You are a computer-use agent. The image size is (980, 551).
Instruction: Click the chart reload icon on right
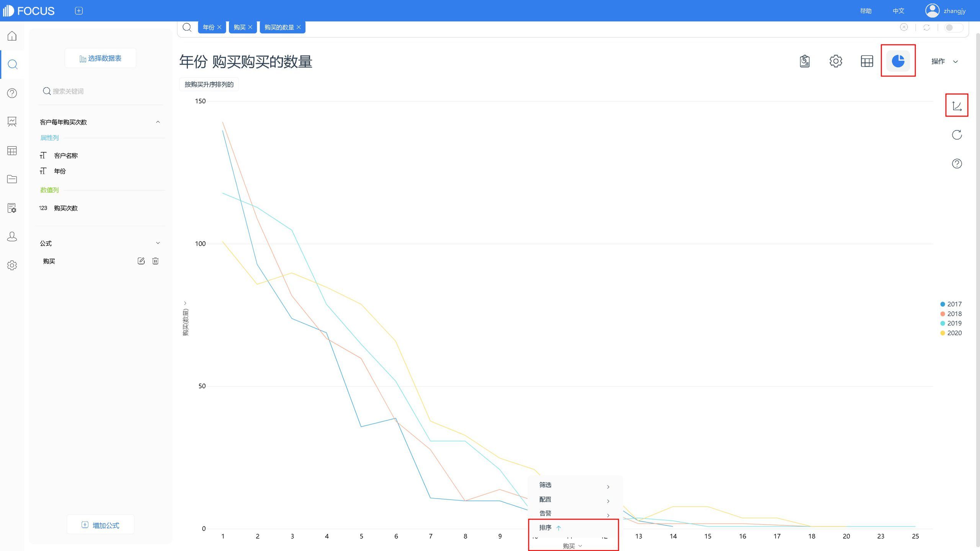pos(957,135)
